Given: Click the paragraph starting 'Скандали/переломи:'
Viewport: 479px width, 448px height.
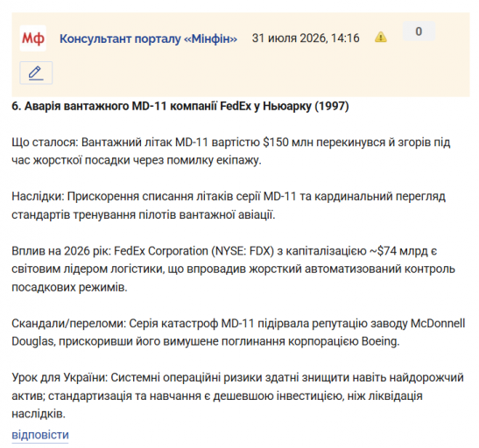Looking at the screenshot, I should (x=238, y=332).
